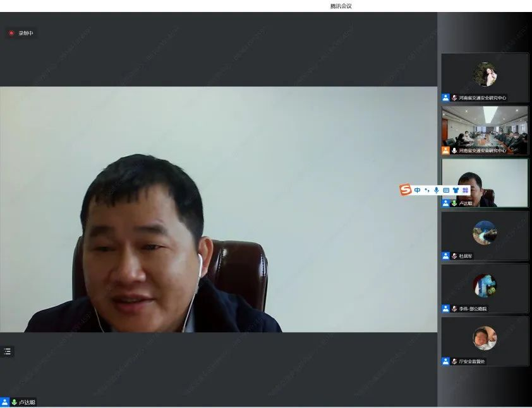532x408 pixels.
Task: Open the Sogou skin shirt icon
Action: click(456, 190)
